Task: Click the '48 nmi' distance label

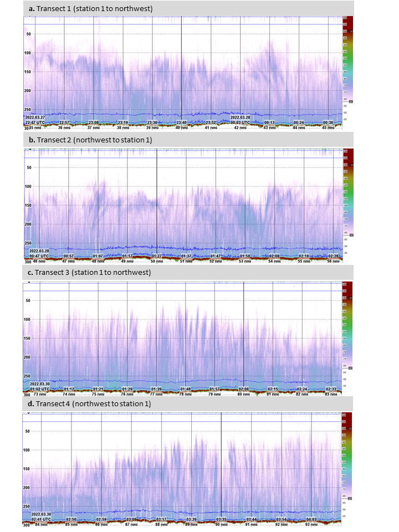Action: [x=98, y=262]
